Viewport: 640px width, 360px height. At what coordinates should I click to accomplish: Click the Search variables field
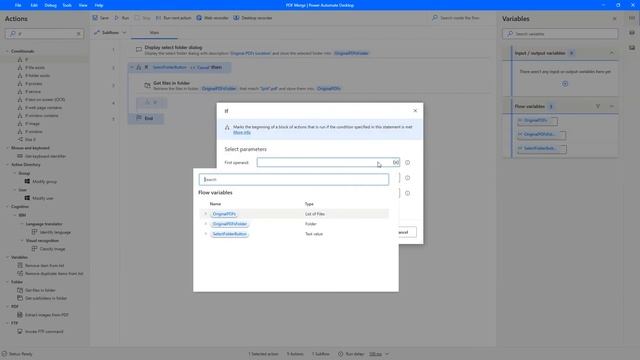(x=560, y=34)
